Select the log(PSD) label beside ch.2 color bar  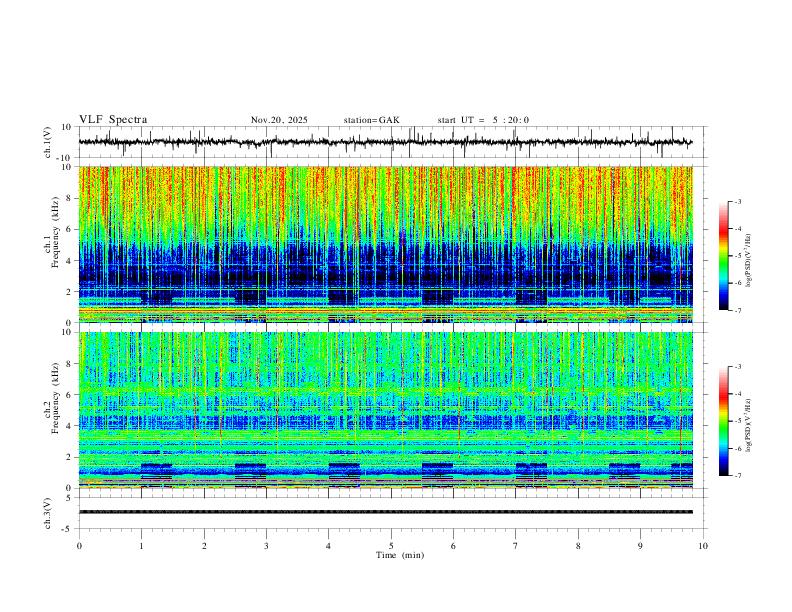tap(749, 425)
